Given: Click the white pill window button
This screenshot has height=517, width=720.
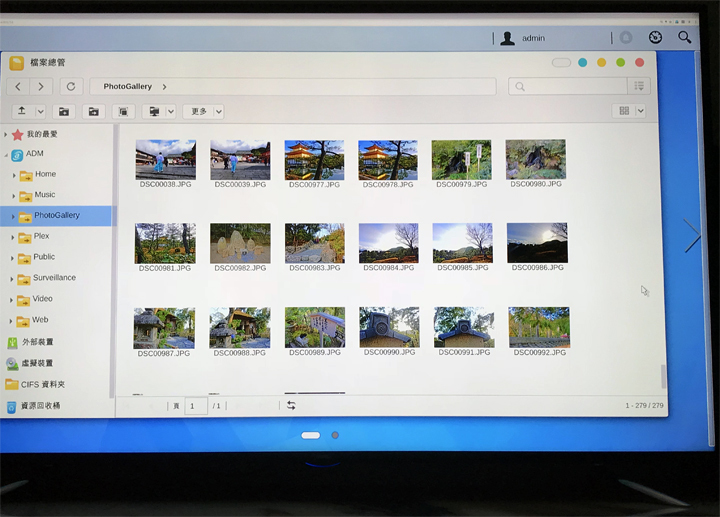Looking at the screenshot, I should pos(561,62).
